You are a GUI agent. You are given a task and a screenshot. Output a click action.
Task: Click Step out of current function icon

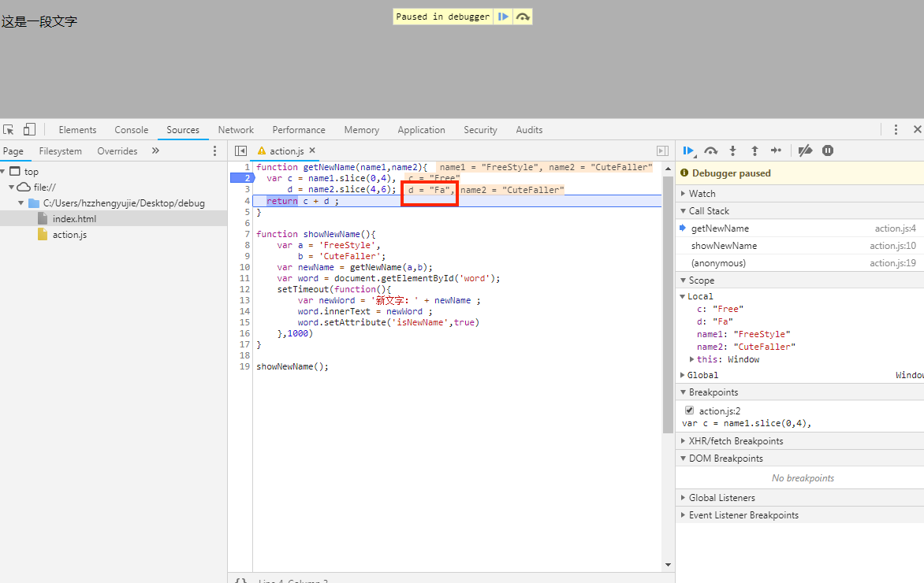tap(754, 150)
